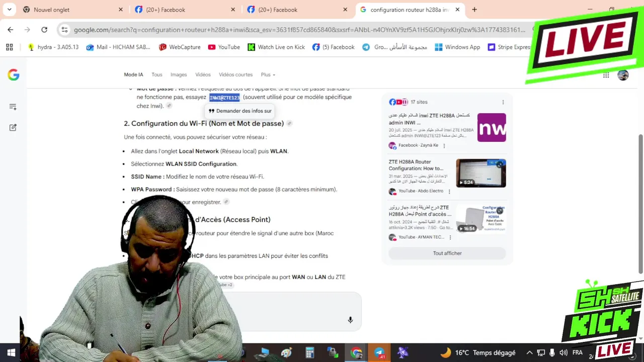Expand the Plus search filters dropdown
Image resolution: width=644 pixels, height=362 pixels.
(268, 74)
